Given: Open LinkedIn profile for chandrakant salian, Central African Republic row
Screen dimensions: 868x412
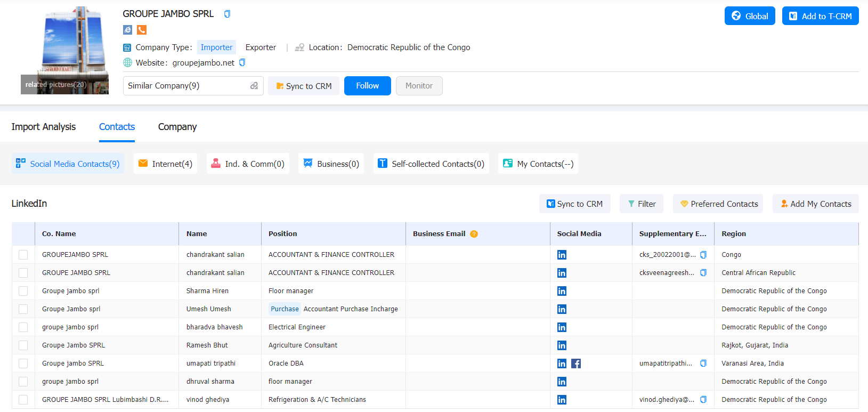Looking at the screenshot, I should coord(562,273).
